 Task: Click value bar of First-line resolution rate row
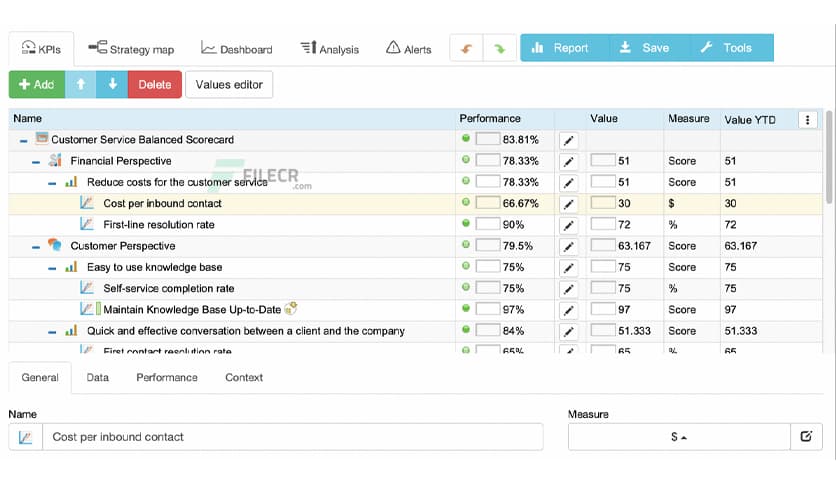[x=603, y=224]
